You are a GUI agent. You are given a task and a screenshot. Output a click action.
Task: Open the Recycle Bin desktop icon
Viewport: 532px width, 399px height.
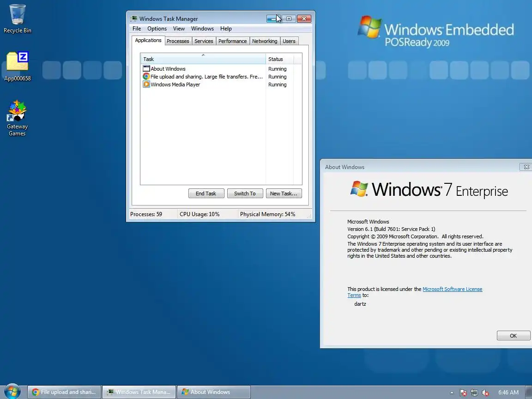click(x=17, y=18)
